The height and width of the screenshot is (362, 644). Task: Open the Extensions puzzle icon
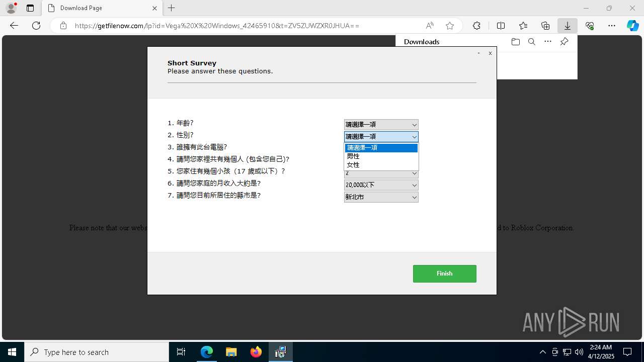[476, 26]
